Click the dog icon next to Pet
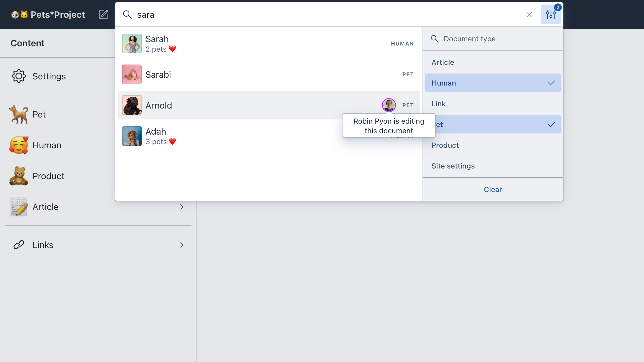This screenshot has height=362, width=644. (x=19, y=114)
